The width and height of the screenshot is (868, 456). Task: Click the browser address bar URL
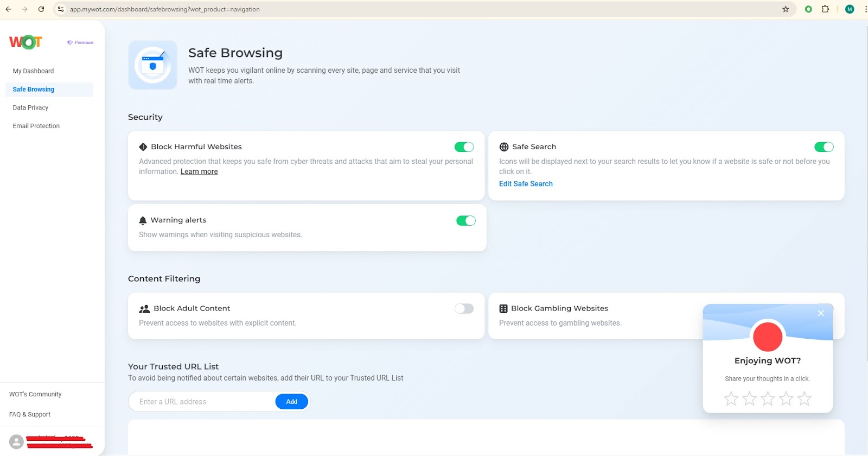point(164,9)
